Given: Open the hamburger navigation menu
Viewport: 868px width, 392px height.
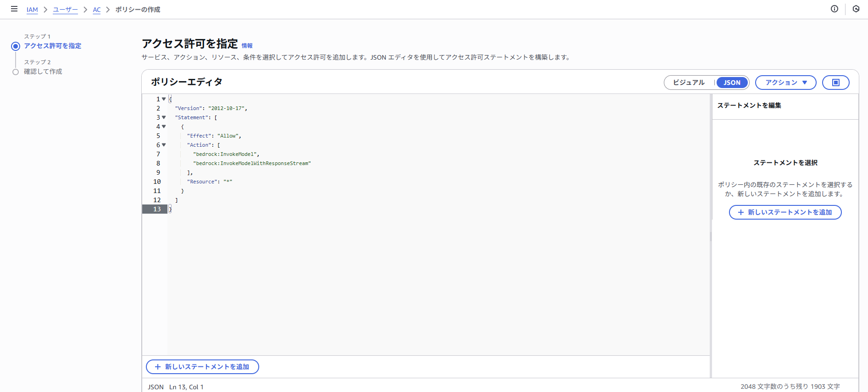Looking at the screenshot, I should point(14,9).
